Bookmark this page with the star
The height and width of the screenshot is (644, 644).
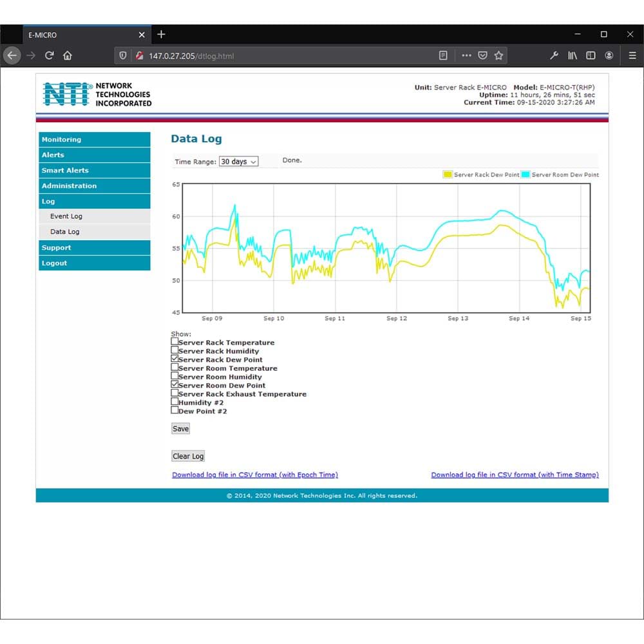[x=498, y=55]
